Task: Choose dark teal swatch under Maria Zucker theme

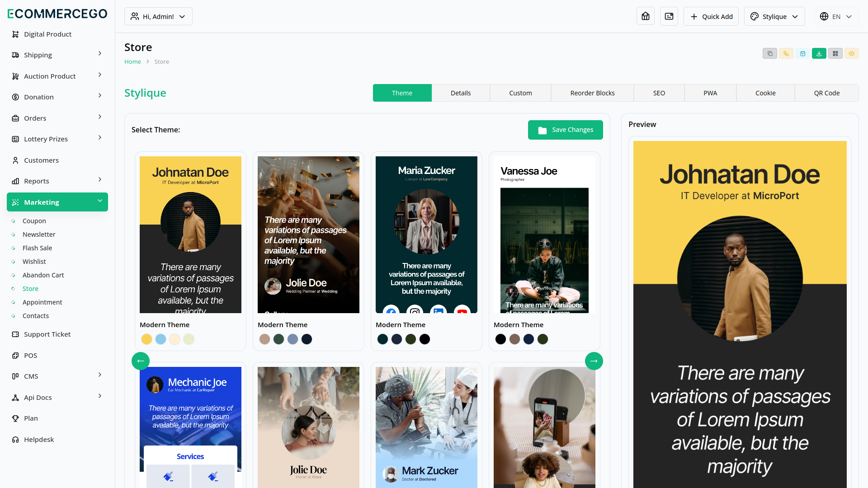Action: [x=382, y=339]
